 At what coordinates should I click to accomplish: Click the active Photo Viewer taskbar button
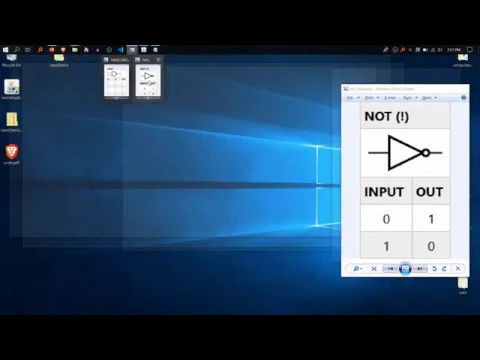(x=132, y=50)
